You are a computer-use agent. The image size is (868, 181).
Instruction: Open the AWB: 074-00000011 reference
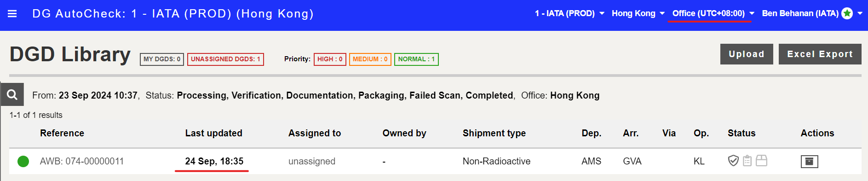click(82, 161)
